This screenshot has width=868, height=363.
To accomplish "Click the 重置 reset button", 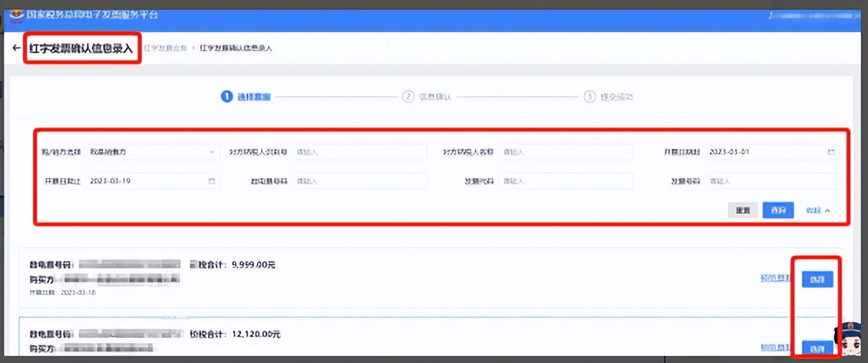I will click(742, 210).
